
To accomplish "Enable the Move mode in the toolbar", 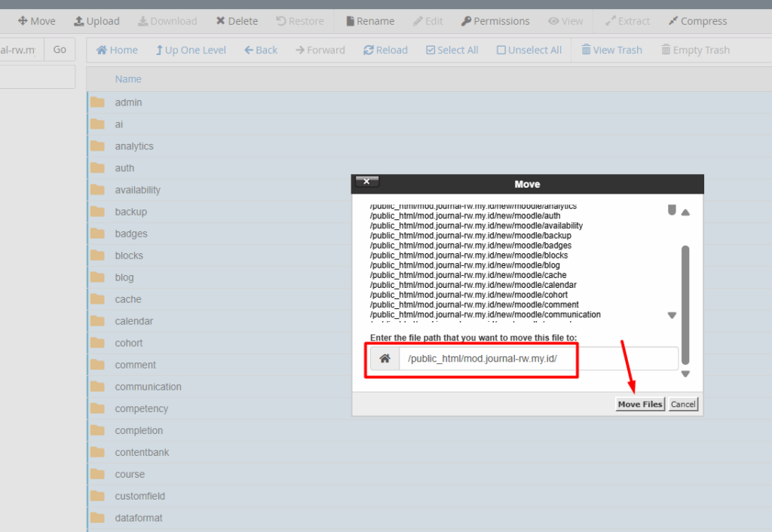I will coord(36,20).
